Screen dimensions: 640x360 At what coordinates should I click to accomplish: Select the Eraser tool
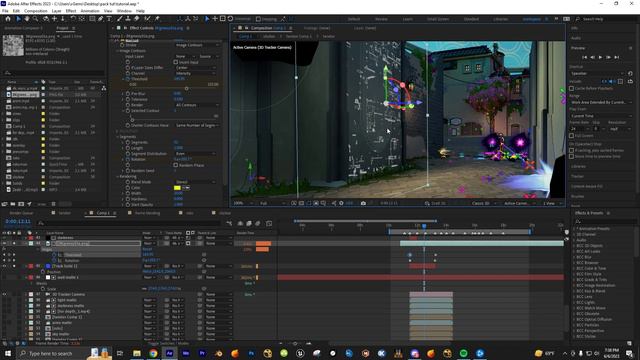coord(137,19)
